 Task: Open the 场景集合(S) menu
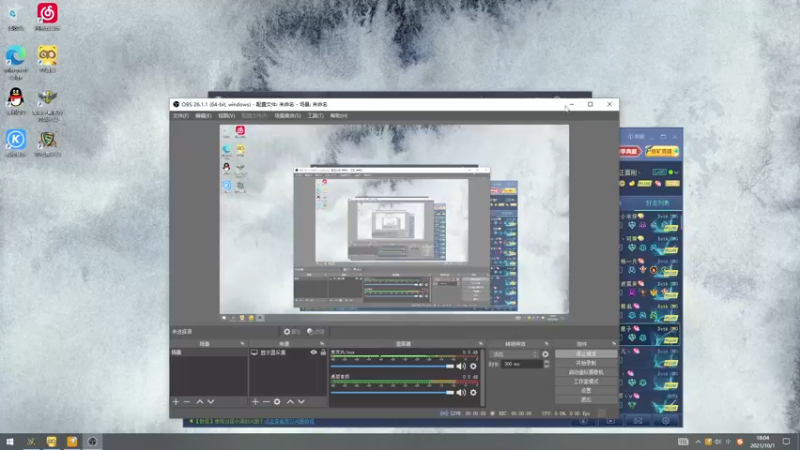288,116
